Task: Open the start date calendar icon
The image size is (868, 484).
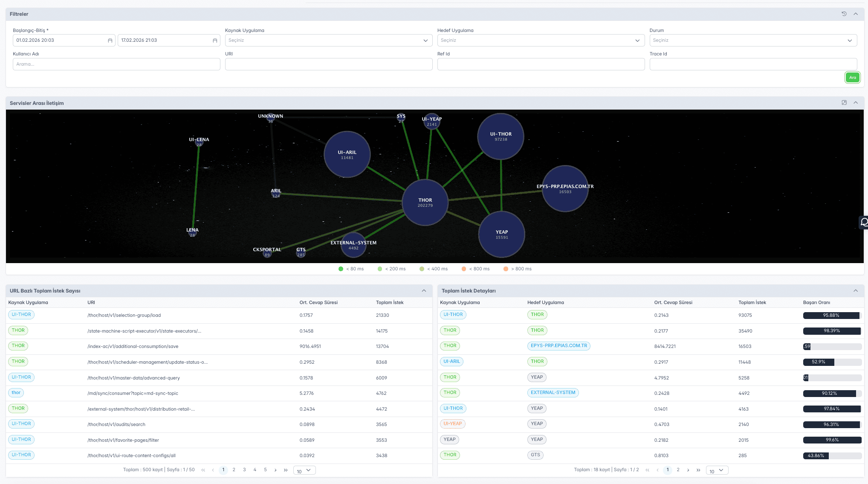Action: tap(110, 41)
